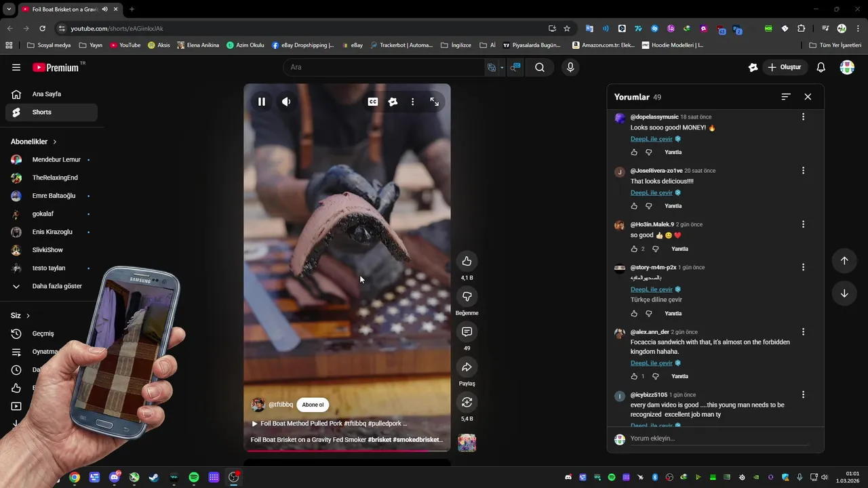The height and width of the screenshot is (488, 868).
Task: Open the Sosyal medya bookmark folder
Action: 49,45
